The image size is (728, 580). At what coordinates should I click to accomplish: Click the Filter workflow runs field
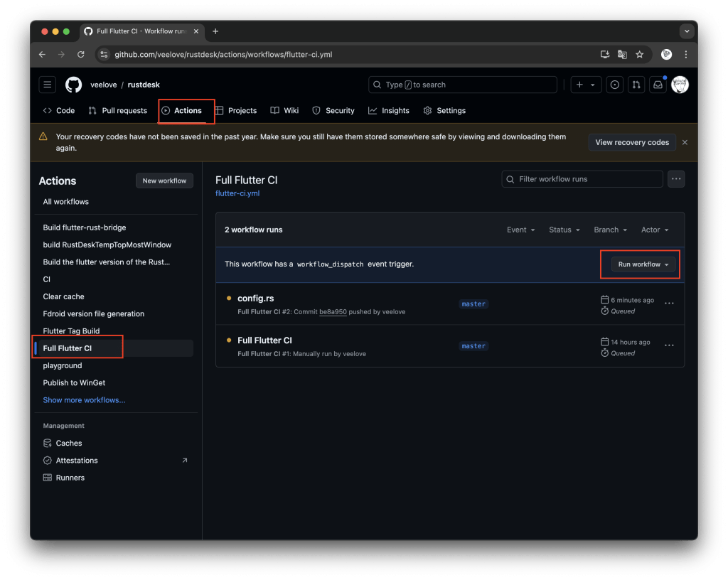tap(582, 179)
